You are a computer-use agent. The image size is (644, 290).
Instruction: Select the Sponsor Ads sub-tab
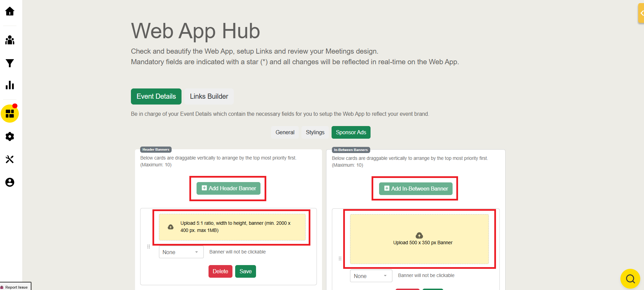click(x=351, y=133)
